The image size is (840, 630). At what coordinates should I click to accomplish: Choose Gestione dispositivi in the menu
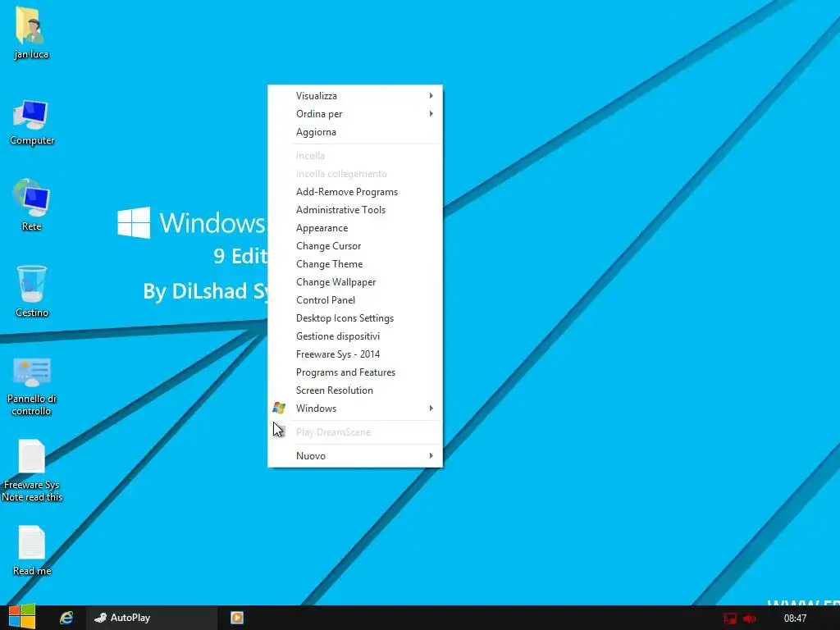tap(355, 336)
